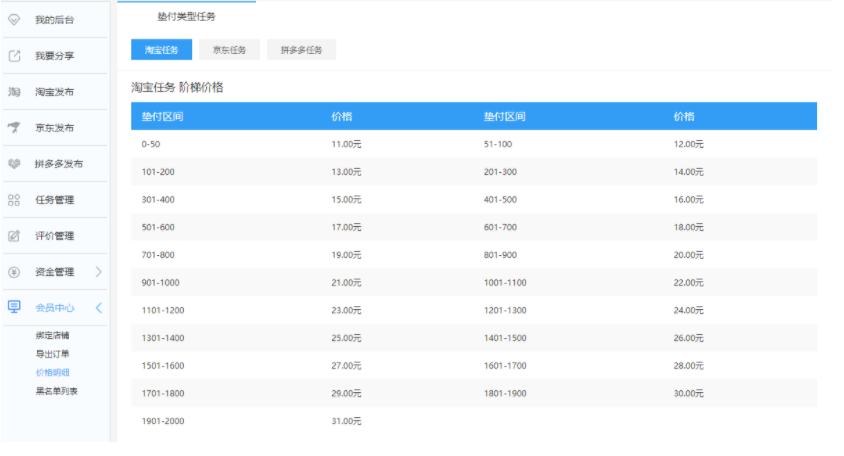
Task: Click the 京东发布 sidebar icon
Action: (14, 128)
